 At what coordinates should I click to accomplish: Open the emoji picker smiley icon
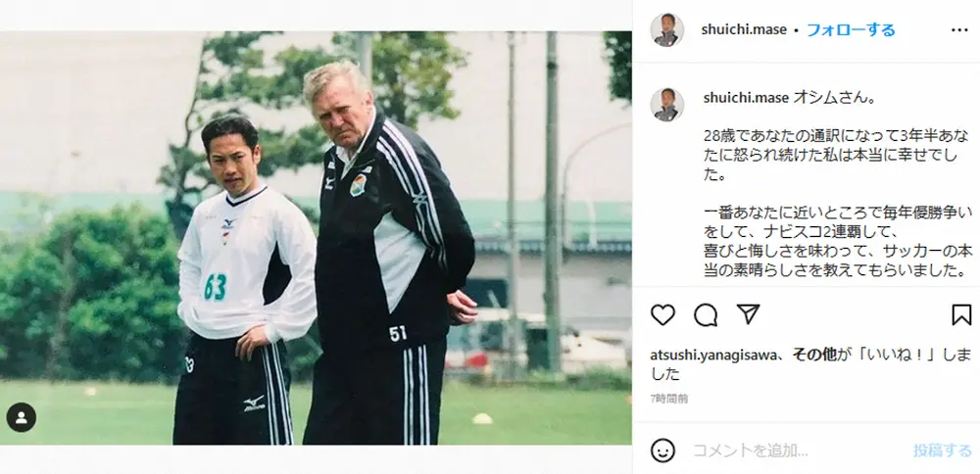(662, 450)
